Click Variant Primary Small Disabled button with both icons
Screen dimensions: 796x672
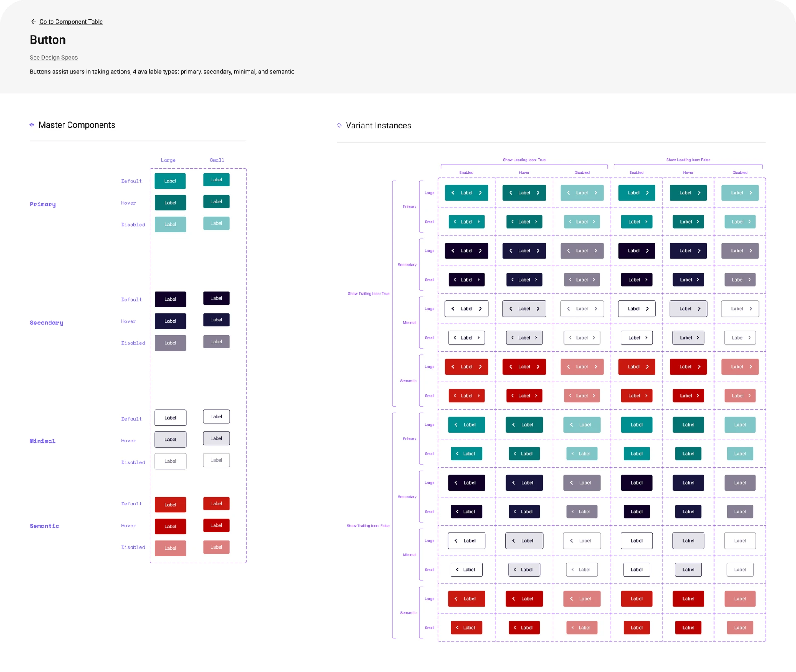pos(582,222)
